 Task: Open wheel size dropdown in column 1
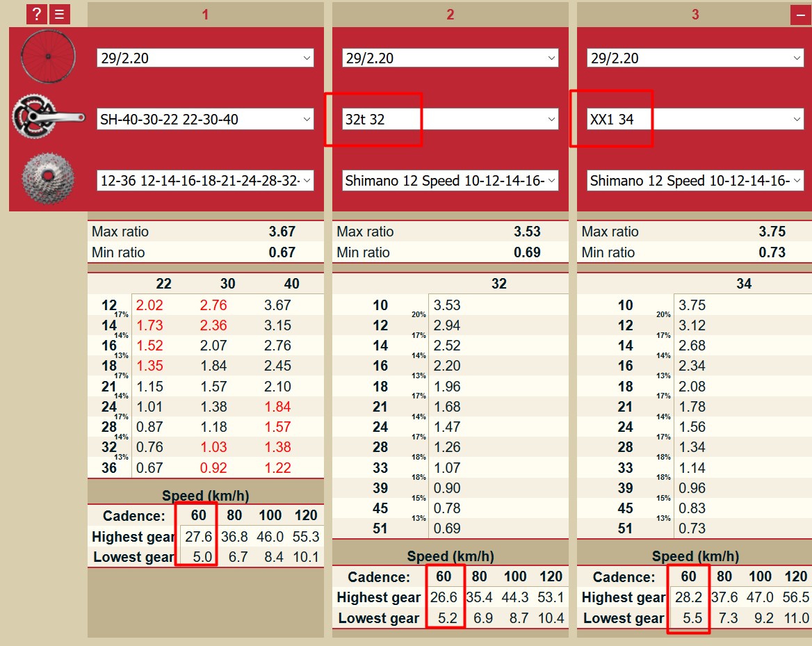[x=205, y=58]
